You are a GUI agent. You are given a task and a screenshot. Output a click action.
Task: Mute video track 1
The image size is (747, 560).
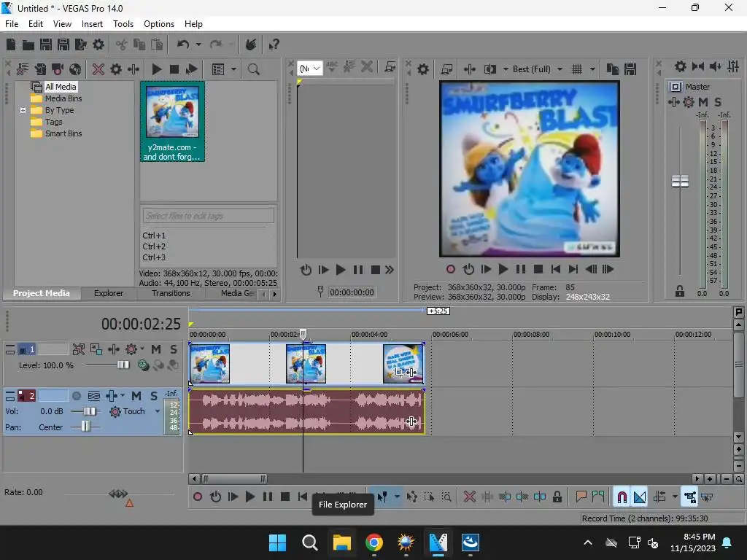[x=156, y=349]
